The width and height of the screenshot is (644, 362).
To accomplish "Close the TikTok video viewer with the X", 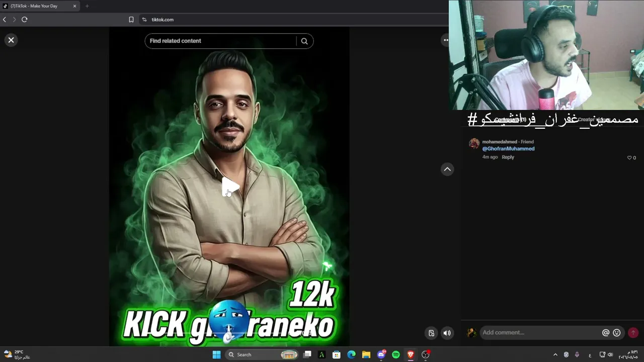I will click(11, 40).
